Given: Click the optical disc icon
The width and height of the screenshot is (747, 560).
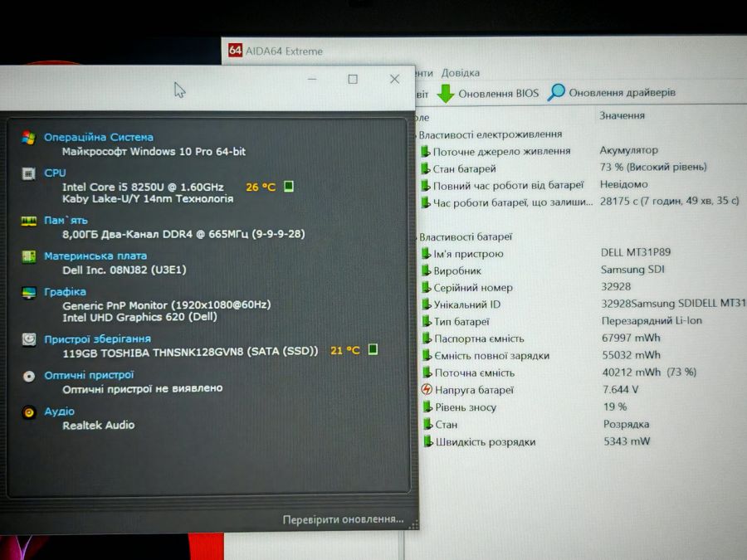Looking at the screenshot, I should pyautogui.click(x=29, y=376).
